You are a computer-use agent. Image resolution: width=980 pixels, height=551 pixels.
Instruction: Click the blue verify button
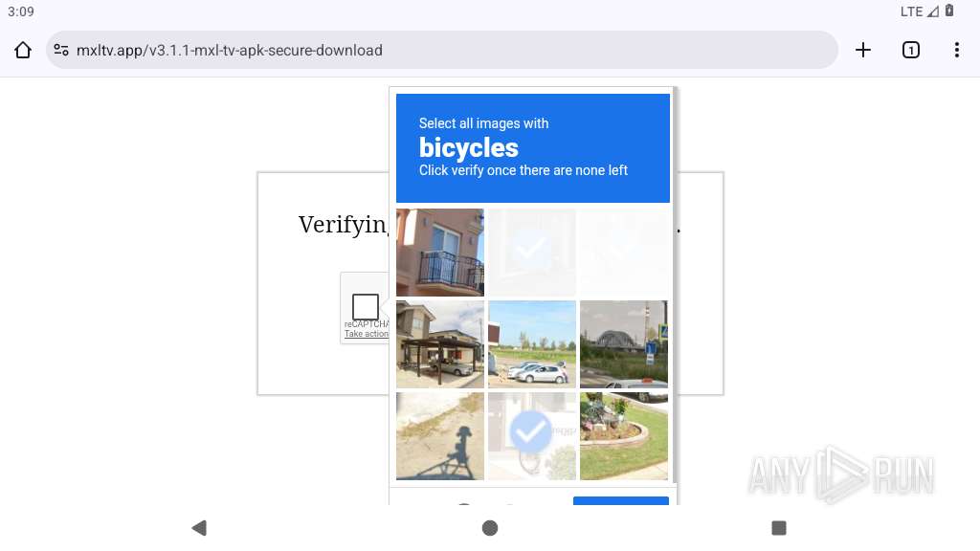coord(620,500)
